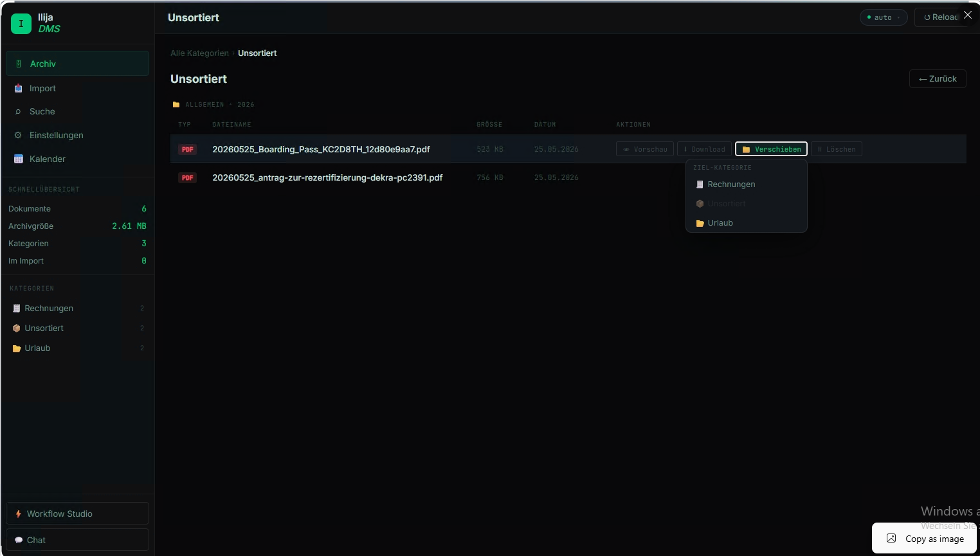
Task: Click Vorschau for Boarding Pass file
Action: 645,149
